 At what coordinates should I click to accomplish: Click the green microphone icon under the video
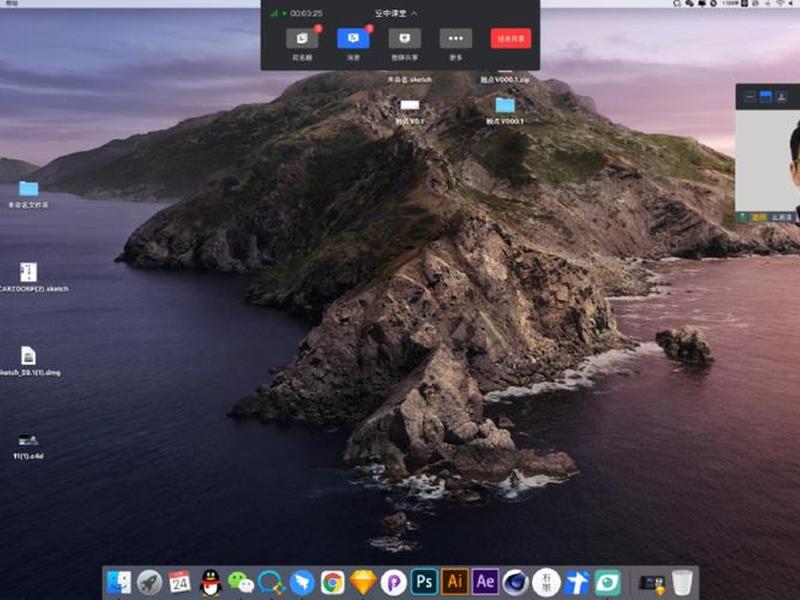[x=742, y=217]
